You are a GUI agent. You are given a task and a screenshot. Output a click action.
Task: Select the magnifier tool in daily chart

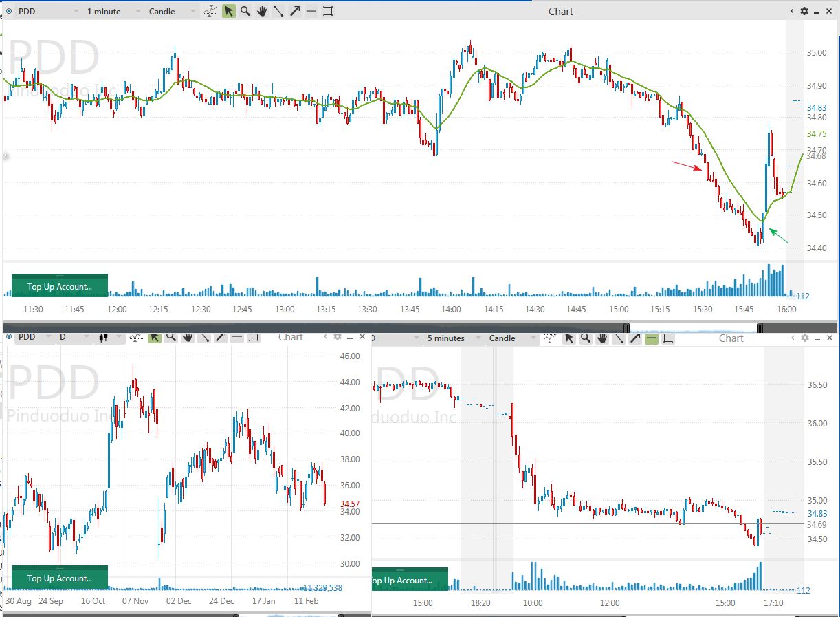point(171,337)
